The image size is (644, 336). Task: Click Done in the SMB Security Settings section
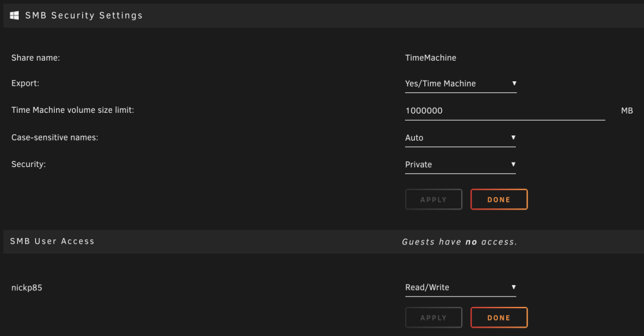[498, 199]
